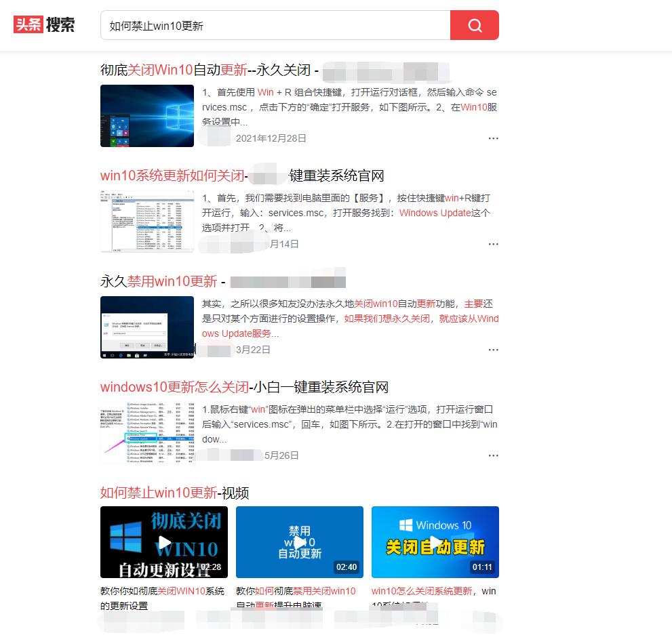Click the Win10 desktop thumbnail of first result

pos(147,115)
